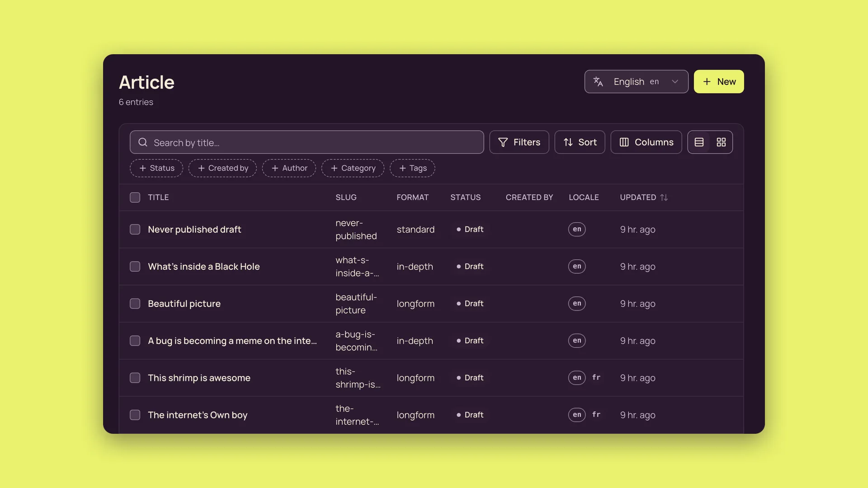Screen dimensions: 868x488
Task: Add an Author filter chip
Action: point(289,168)
